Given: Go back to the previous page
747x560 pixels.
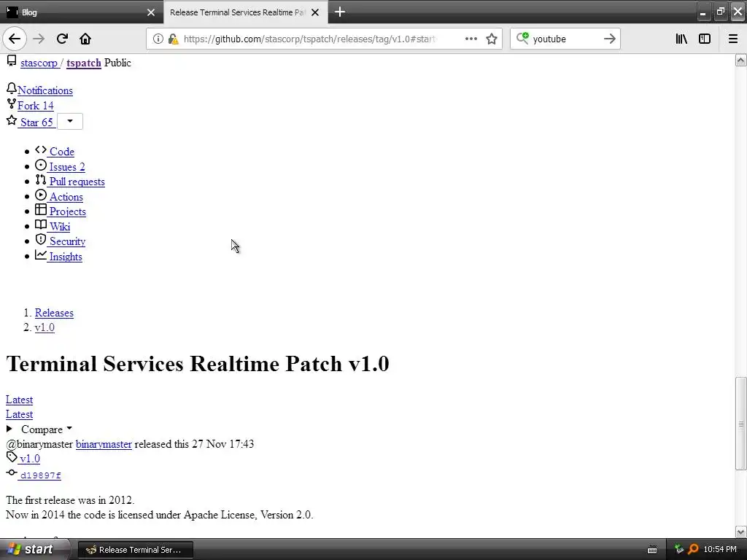Looking at the screenshot, I should tap(15, 39).
